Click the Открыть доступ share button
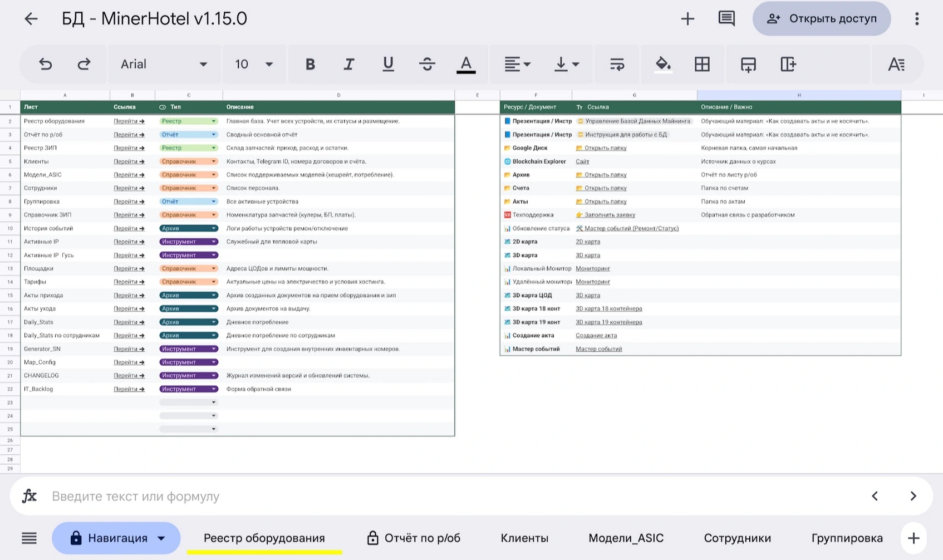Image resolution: width=943 pixels, height=560 pixels. [822, 18]
